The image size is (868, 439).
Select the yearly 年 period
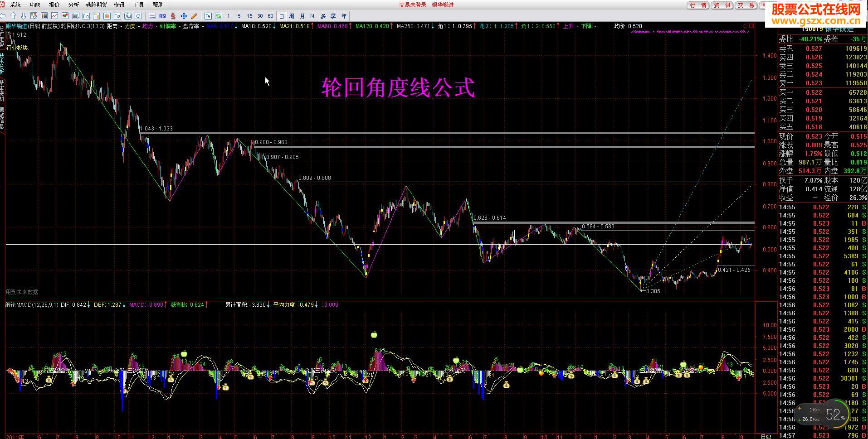pos(344,16)
